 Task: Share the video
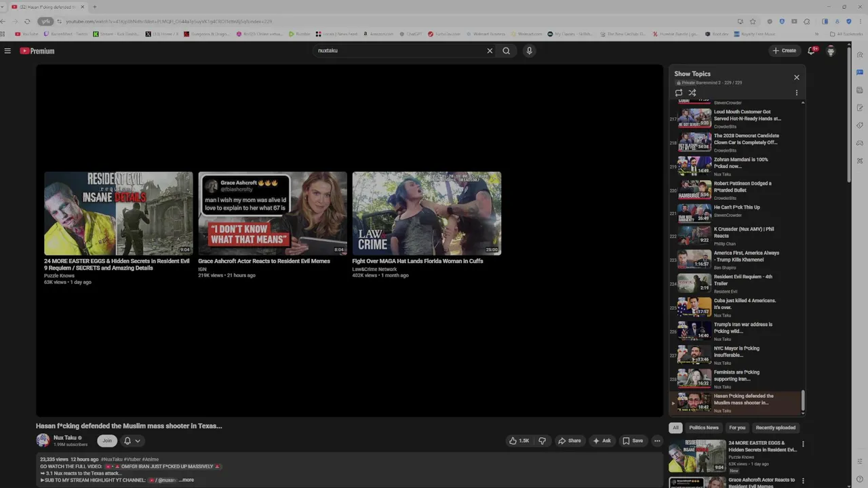point(569,441)
